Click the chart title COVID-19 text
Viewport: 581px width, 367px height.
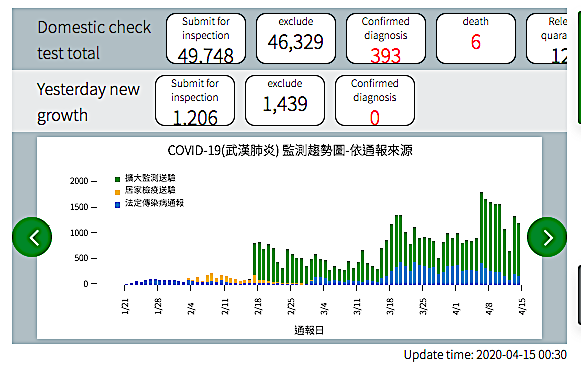(290, 151)
